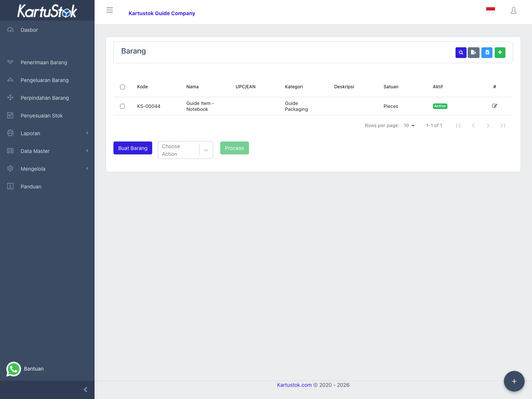The width and height of the screenshot is (532, 399).
Task: Click the Penyesuaian Stok checklist icon
Action: tap(10, 115)
